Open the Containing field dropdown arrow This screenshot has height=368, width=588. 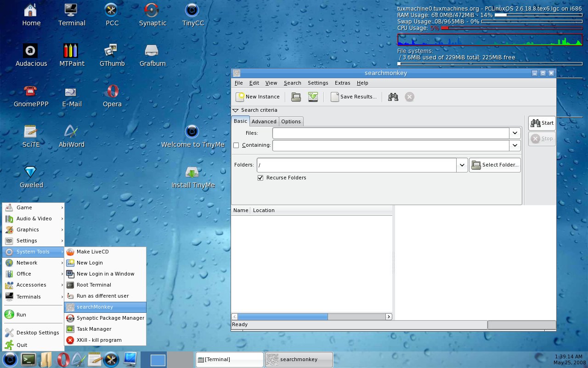tap(515, 145)
